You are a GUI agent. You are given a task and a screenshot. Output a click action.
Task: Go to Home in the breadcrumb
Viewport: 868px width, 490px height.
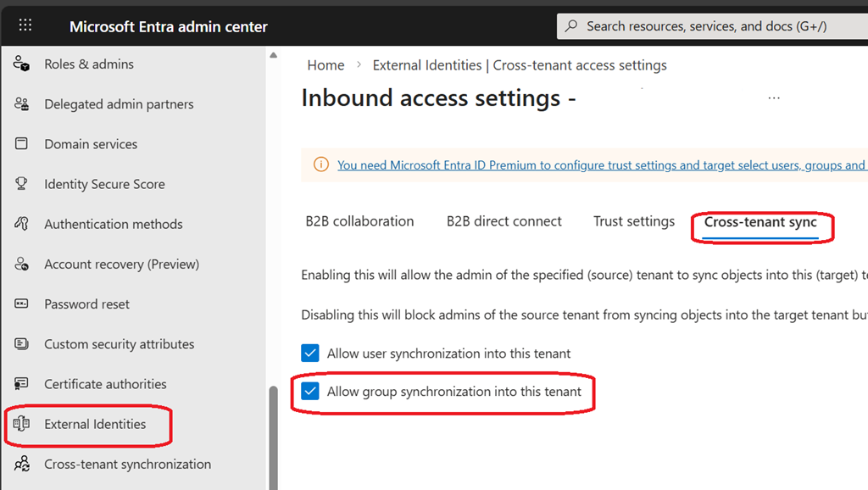coord(325,65)
